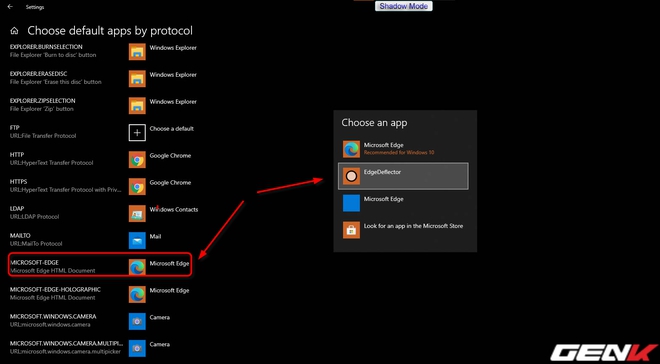Click the Choose an app popup title
Image resolution: width=660 pixels, height=364 pixels.
[x=374, y=123]
